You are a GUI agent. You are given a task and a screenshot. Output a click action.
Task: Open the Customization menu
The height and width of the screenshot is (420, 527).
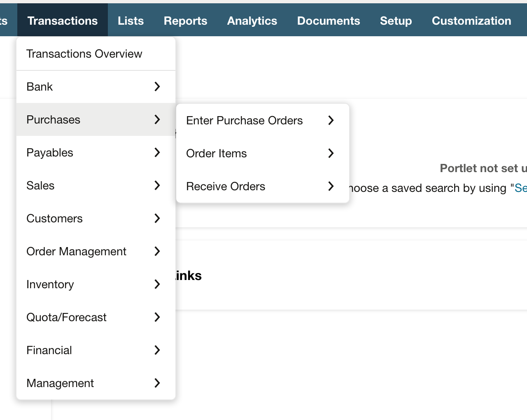click(471, 21)
